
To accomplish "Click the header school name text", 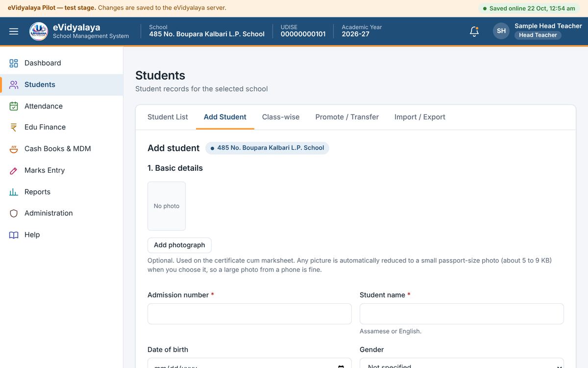I will click(207, 34).
